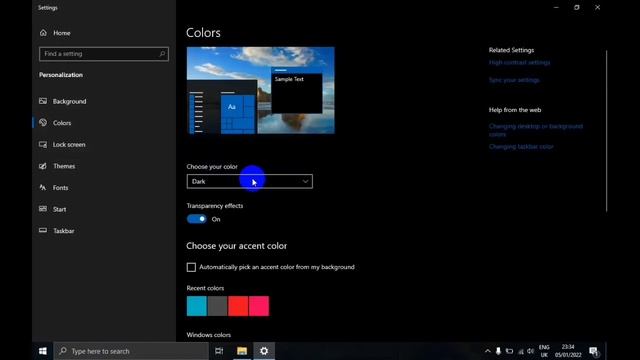Click the battery tray icon
The width and height of the screenshot is (640, 360).
[509, 351]
